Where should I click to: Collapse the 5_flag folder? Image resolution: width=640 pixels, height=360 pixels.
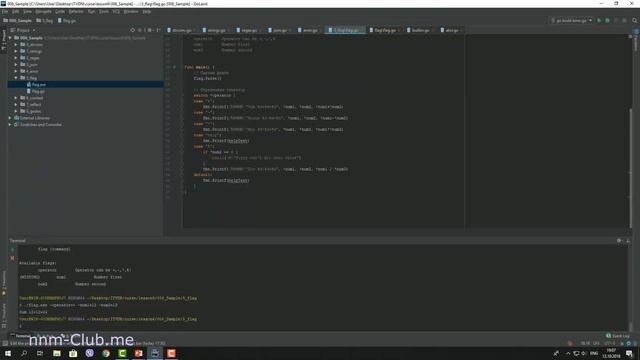point(16,78)
